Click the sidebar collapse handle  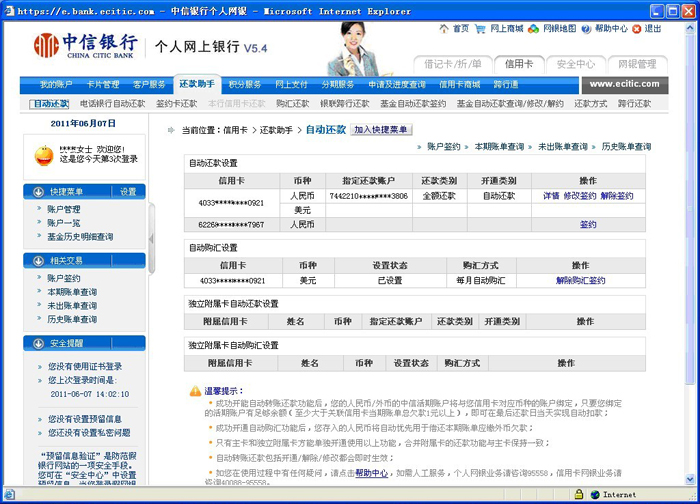pos(152,238)
